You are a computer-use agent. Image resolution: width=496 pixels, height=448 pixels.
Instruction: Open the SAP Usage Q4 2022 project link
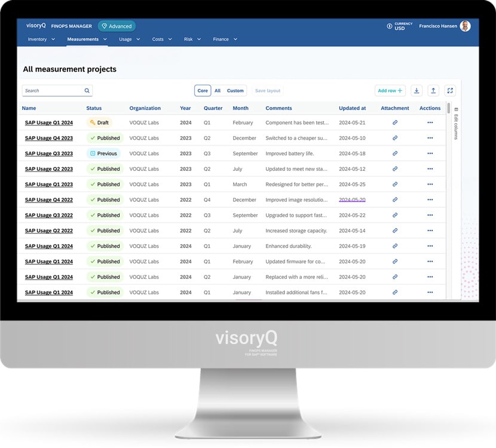tap(49, 200)
